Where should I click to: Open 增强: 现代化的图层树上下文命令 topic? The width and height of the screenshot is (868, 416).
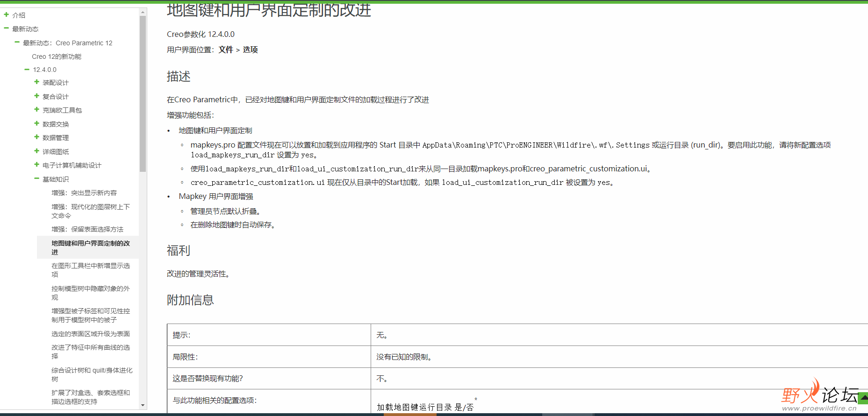pyautogui.click(x=91, y=211)
